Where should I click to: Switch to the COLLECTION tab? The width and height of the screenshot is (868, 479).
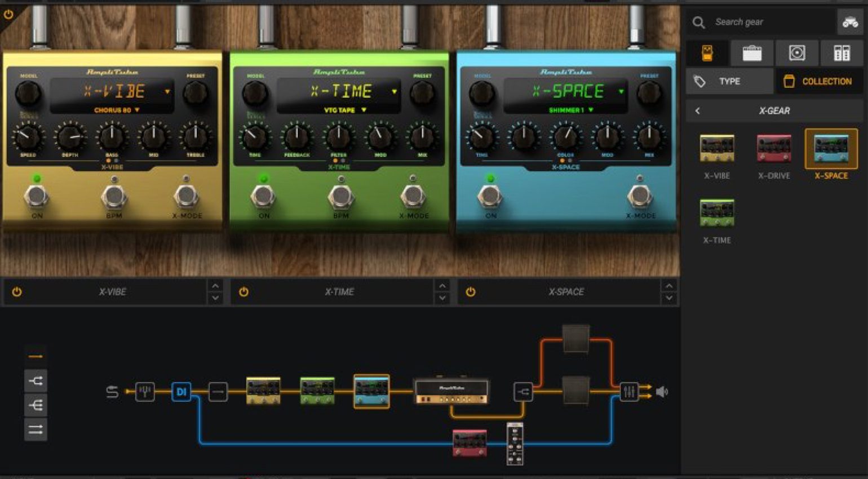pos(820,82)
